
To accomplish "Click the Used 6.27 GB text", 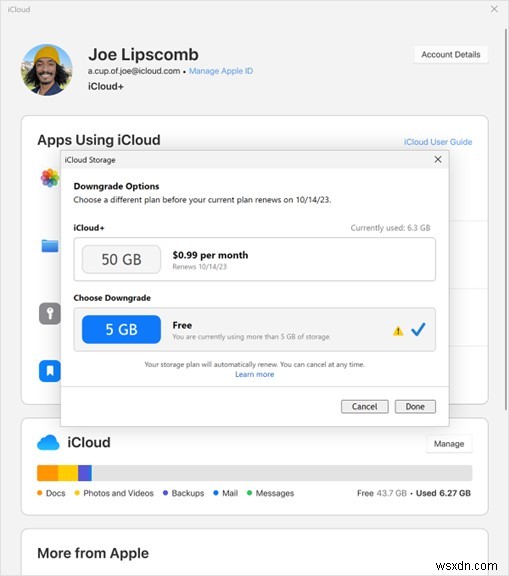I will (x=443, y=493).
